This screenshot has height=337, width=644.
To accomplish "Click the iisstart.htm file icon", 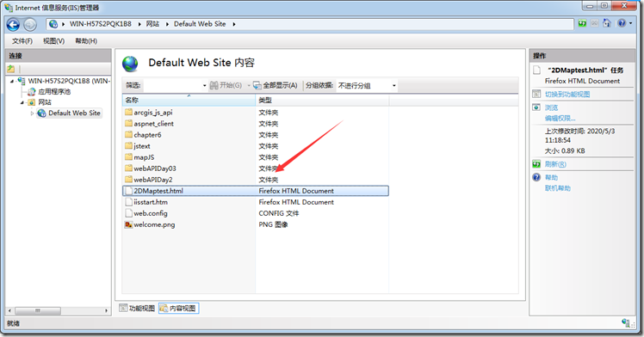I will [x=128, y=202].
